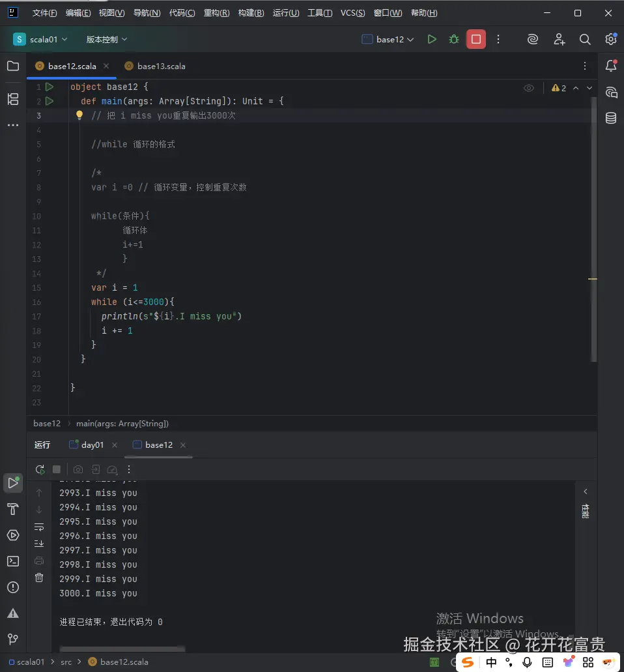624x672 pixels.
Task: Expand the 版本控制 dropdown
Action: coord(107,39)
